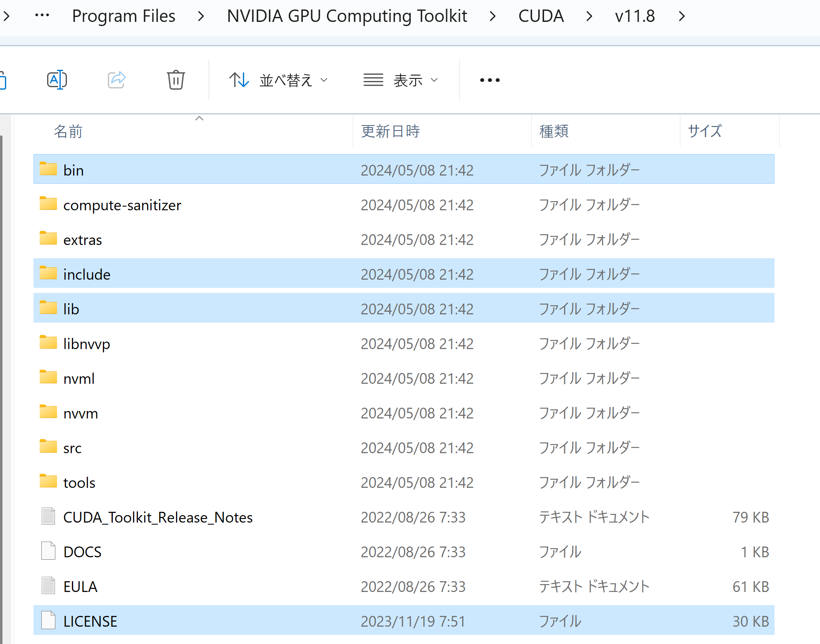Select the bin folder icon

pyautogui.click(x=48, y=169)
